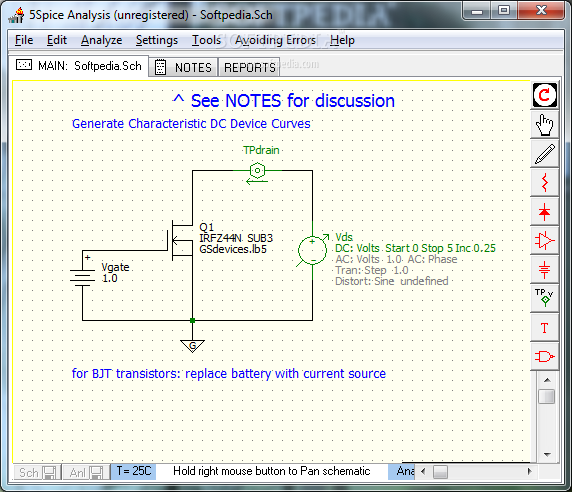Close the 5Spice window
The image size is (572, 492).
coord(541,11)
